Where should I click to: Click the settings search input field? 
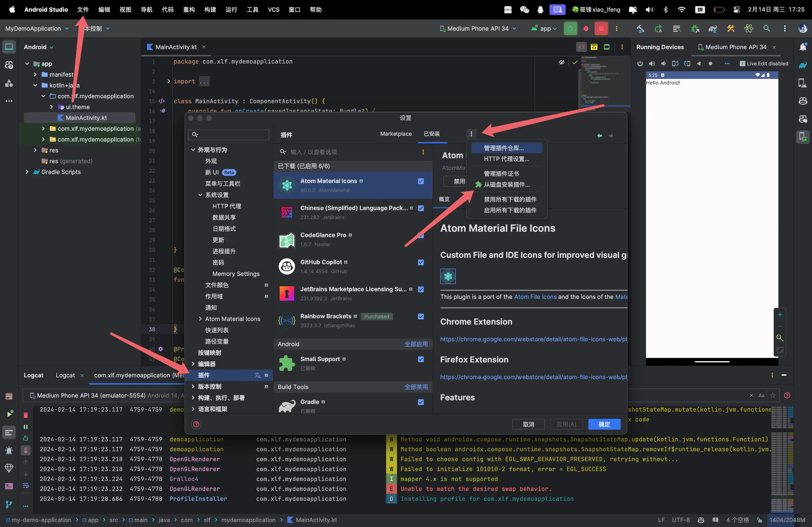click(228, 135)
